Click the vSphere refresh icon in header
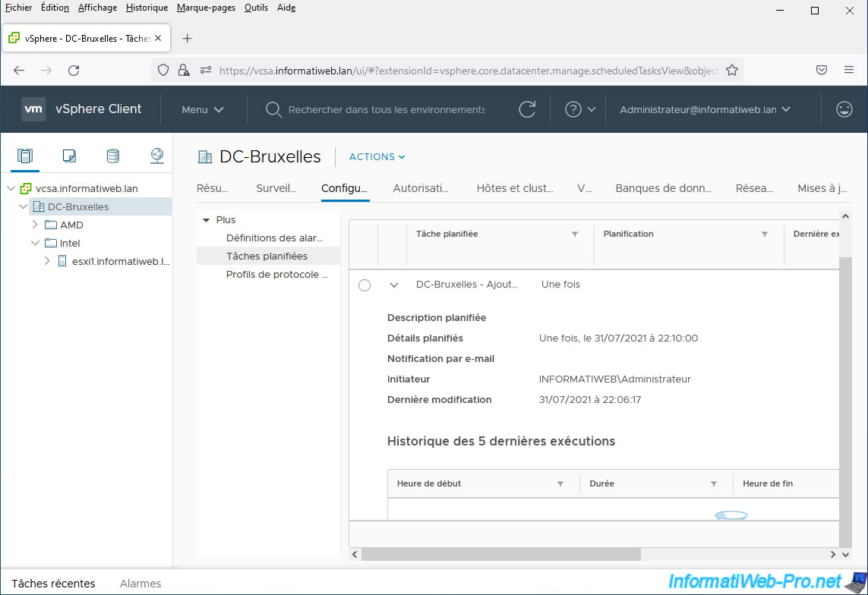Screen dimensions: 868x595 click(x=527, y=109)
